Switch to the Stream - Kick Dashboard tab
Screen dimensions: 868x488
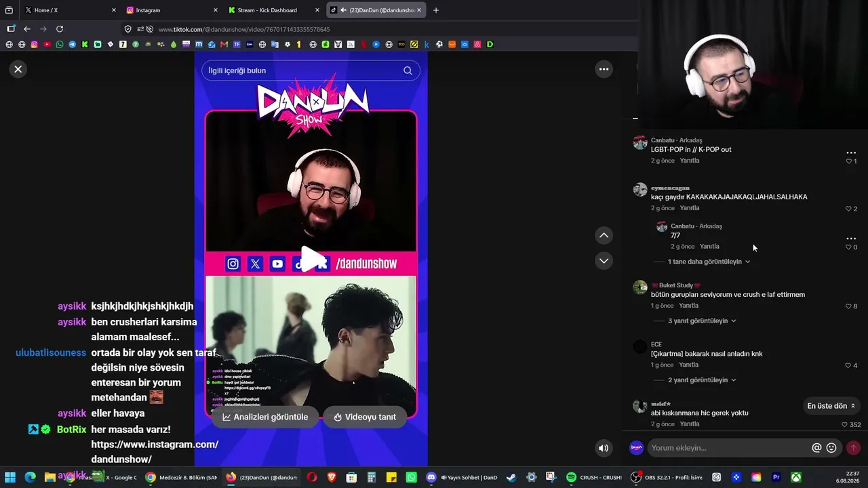click(x=274, y=10)
